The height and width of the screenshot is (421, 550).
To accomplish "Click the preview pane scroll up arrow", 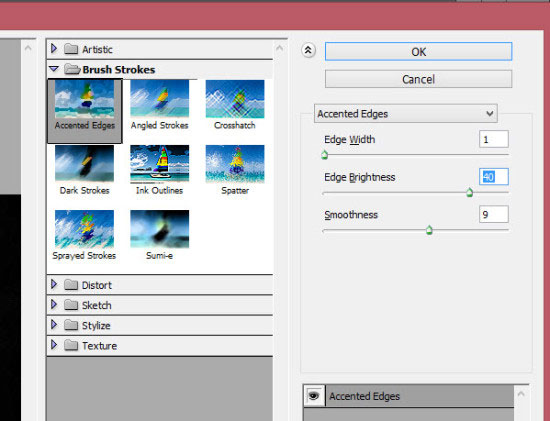I will coord(28,48).
